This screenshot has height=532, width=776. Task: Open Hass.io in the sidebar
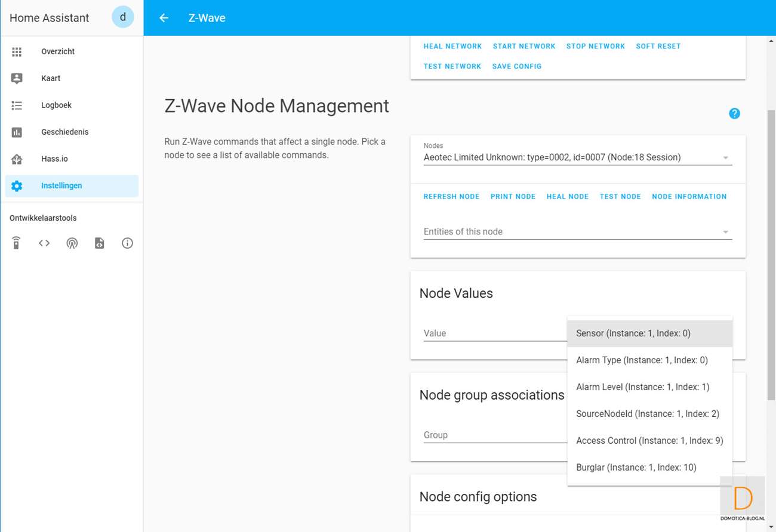coord(54,159)
